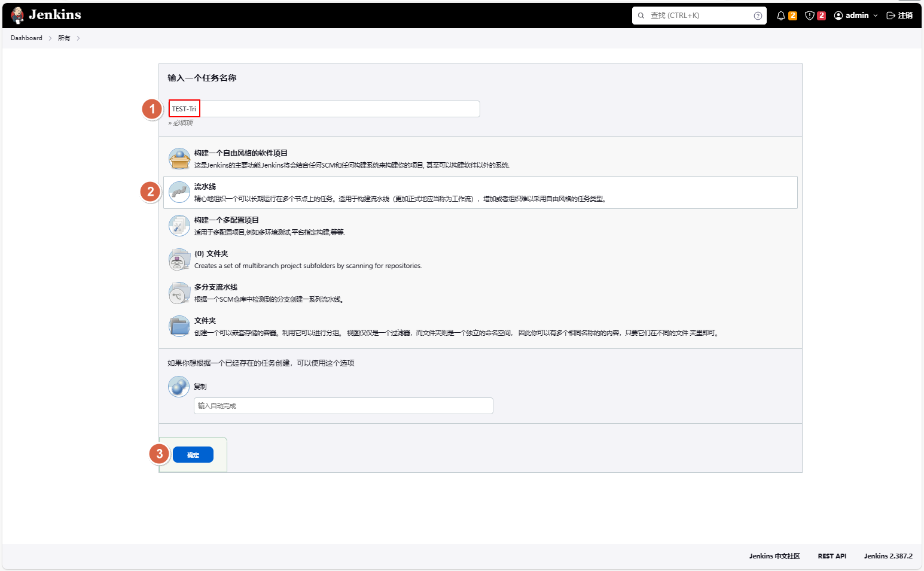Click the blue 确定 button
Viewport: 924px width, 571px height.
click(193, 455)
